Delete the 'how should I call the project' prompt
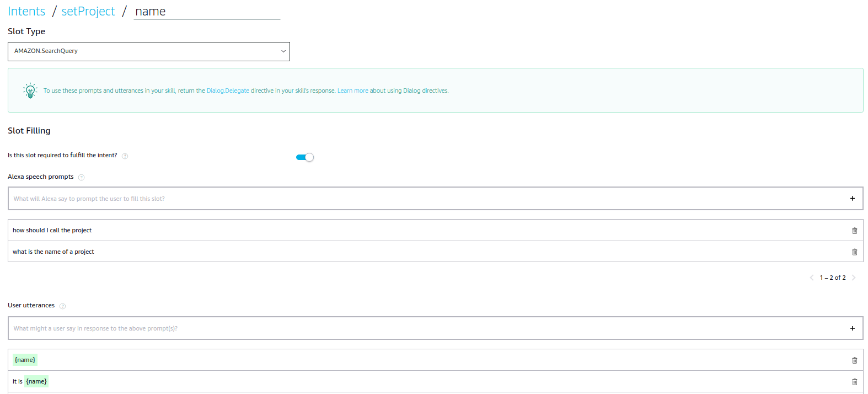Viewport: 868px width, 394px height. [x=854, y=231]
